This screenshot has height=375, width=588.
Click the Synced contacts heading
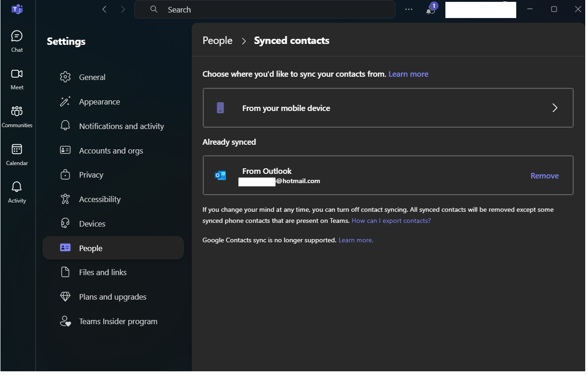[292, 41]
